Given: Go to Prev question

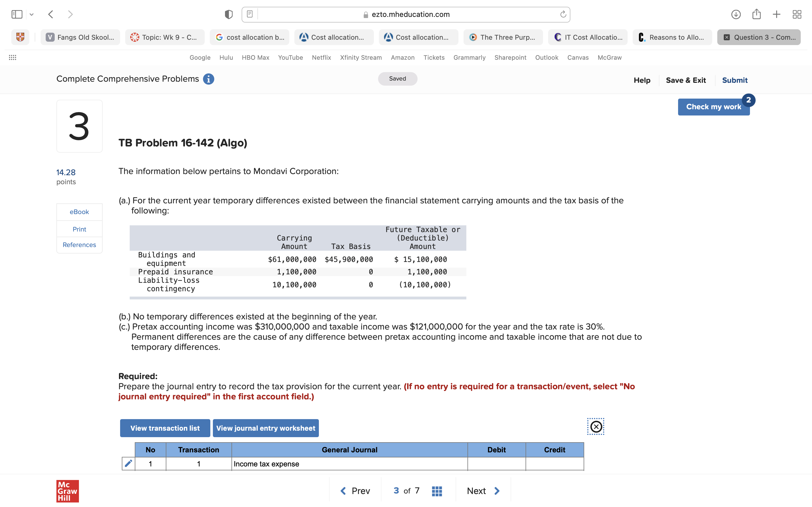Looking at the screenshot, I should point(355,491).
